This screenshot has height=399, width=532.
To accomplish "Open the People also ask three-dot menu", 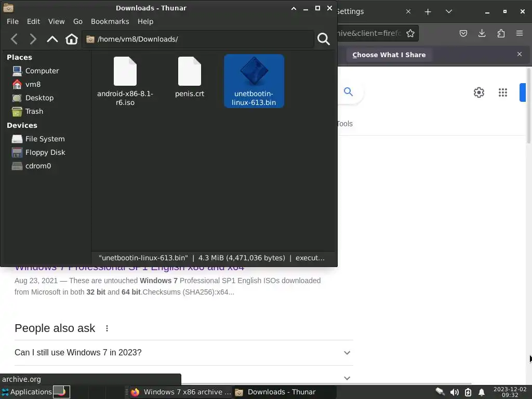I will pos(107,328).
